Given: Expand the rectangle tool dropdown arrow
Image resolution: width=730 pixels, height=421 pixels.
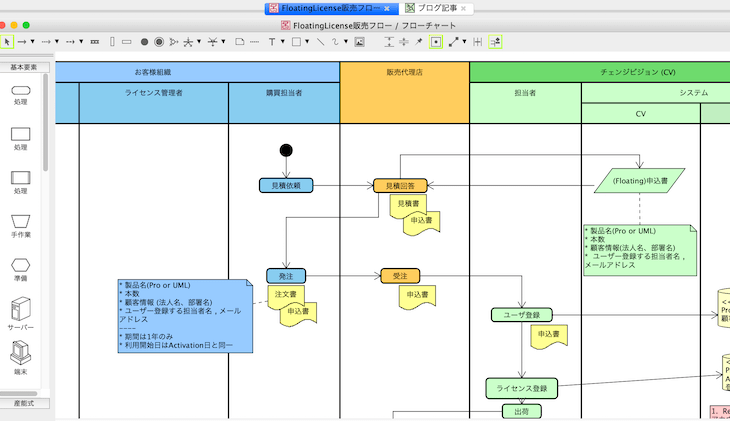Looking at the screenshot, I should pyautogui.click(x=307, y=42).
